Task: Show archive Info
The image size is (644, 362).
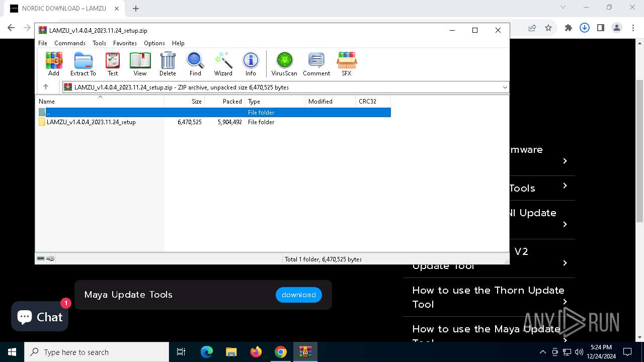Action: (251, 64)
